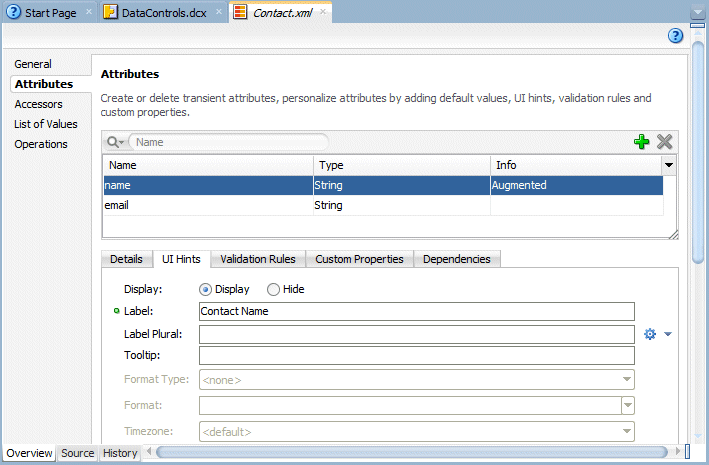The image size is (709, 465).
Task: Go to the General section
Action: [x=33, y=64]
